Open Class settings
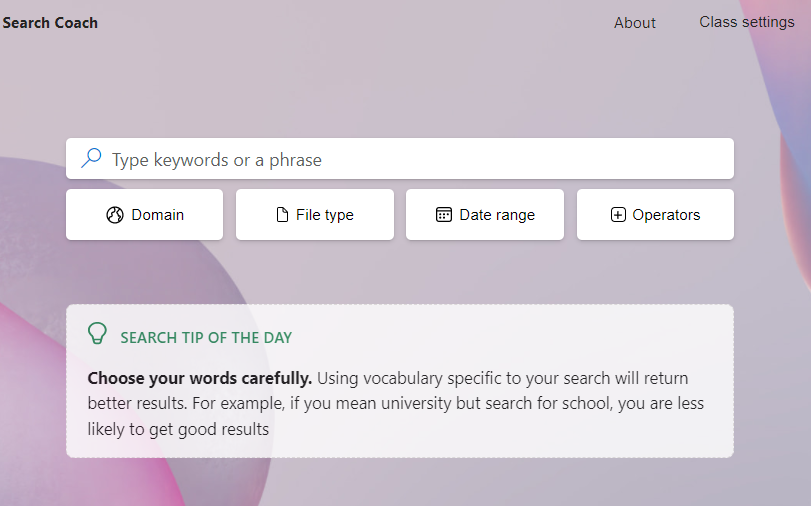This screenshot has height=506, width=811. 746,22
